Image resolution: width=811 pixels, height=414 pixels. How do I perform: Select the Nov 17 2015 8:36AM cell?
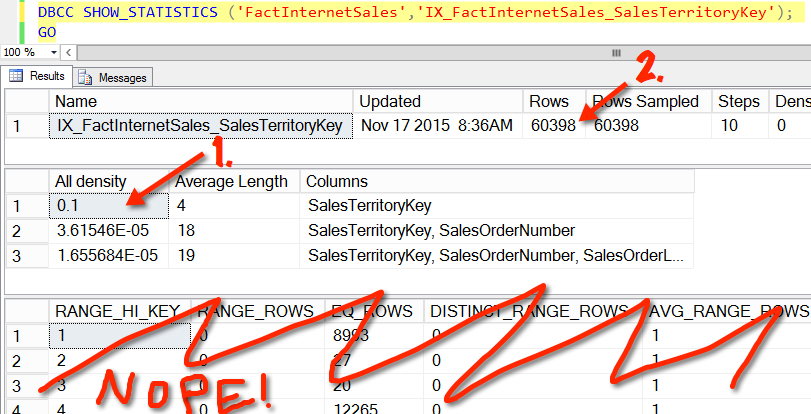tap(437, 126)
